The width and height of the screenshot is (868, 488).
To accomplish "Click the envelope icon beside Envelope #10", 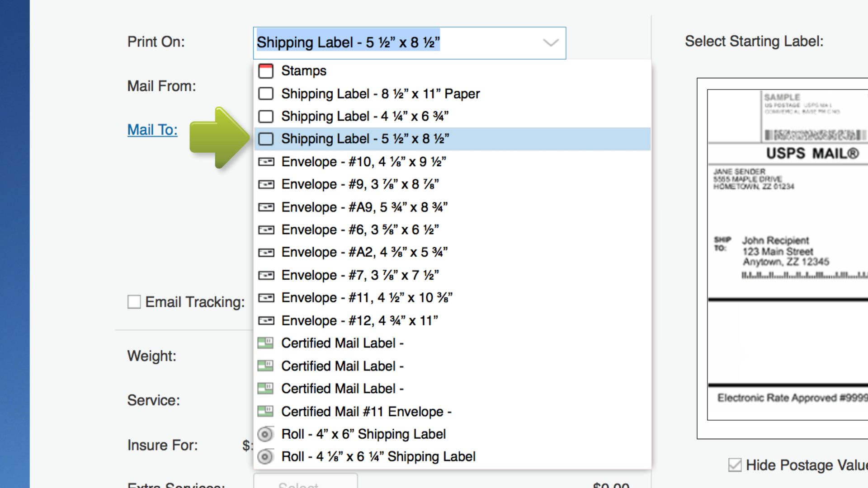I will pyautogui.click(x=266, y=161).
